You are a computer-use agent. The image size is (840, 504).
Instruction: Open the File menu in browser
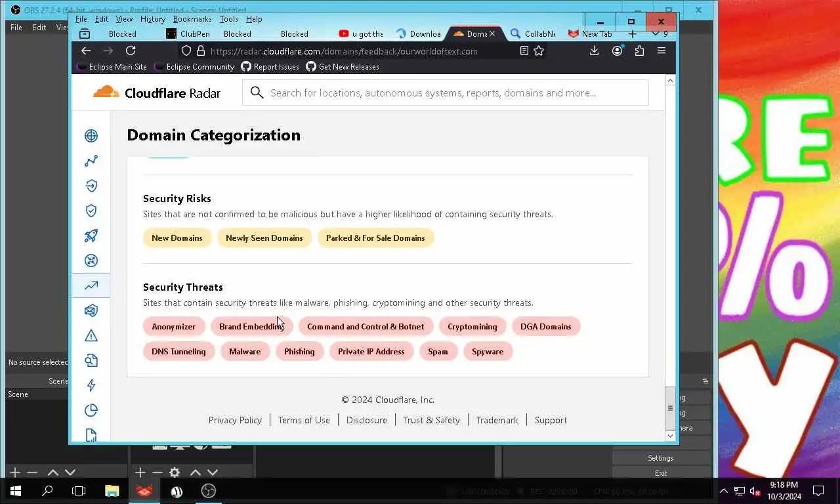pos(81,19)
